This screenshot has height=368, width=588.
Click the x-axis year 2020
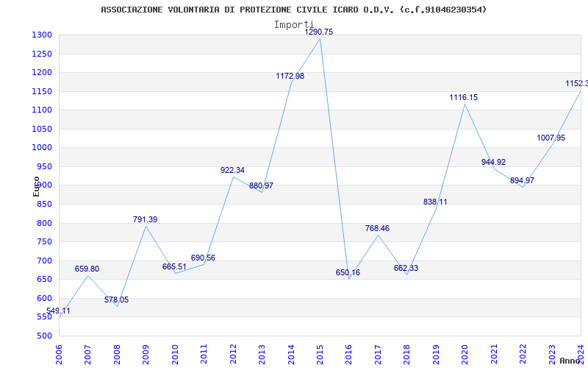465,354
